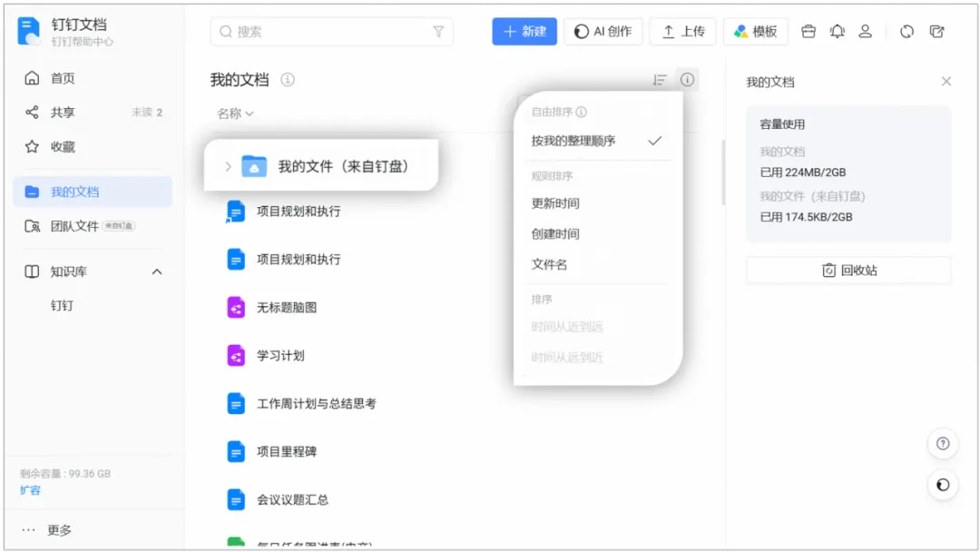Click the 未读 2 unread badge
Screen dimensions: 980x552
tap(147, 113)
